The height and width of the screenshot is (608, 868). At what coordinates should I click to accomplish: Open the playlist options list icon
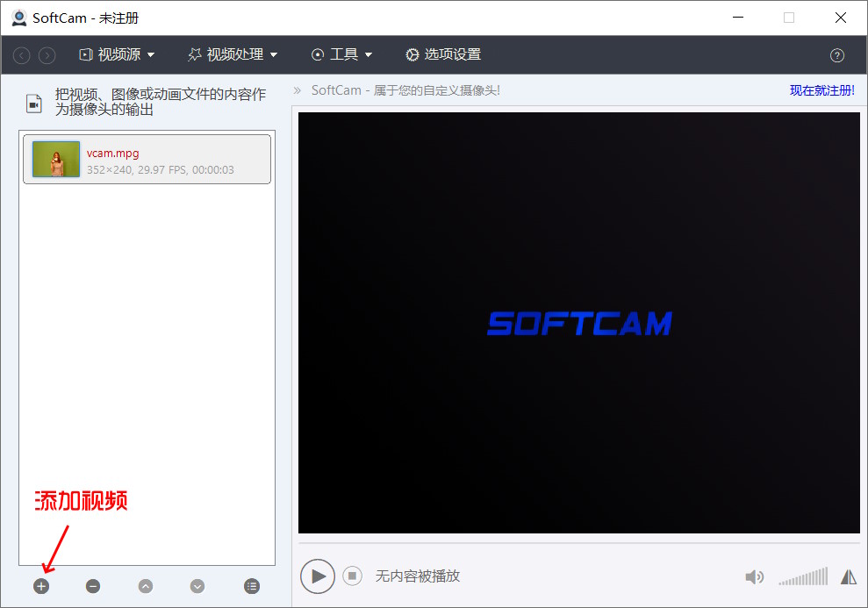point(252,586)
